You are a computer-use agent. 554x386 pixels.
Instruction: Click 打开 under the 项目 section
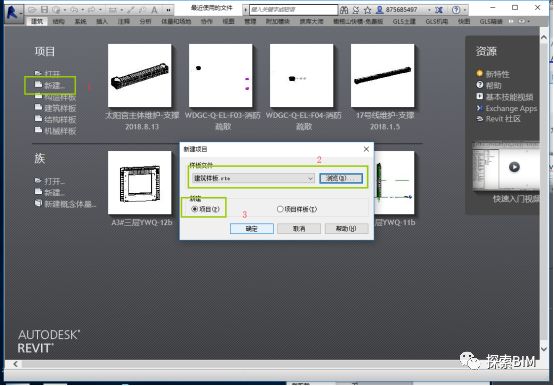[48, 73]
